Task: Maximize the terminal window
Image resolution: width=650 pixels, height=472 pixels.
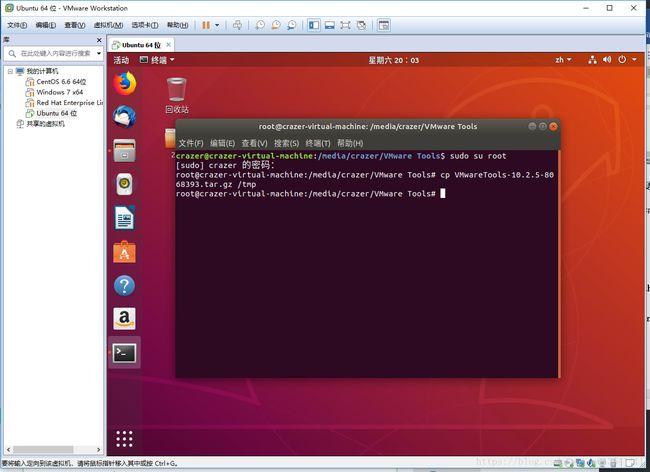Action: tap(543, 126)
